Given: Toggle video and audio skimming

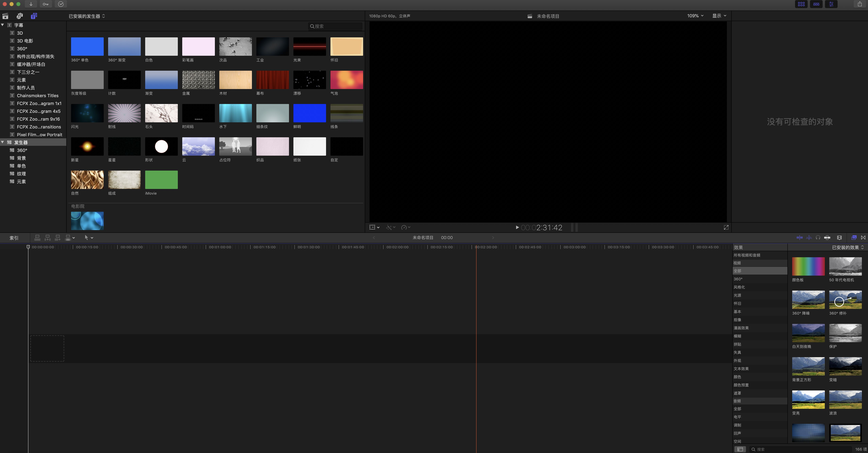Looking at the screenshot, I should 799,238.
